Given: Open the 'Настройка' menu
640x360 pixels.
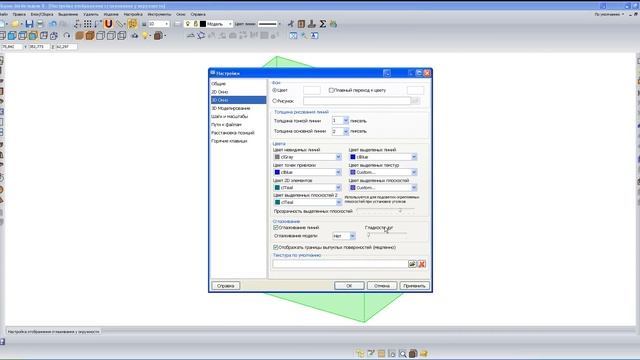Looking at the screenshot, I should click(x=133, y=14).
